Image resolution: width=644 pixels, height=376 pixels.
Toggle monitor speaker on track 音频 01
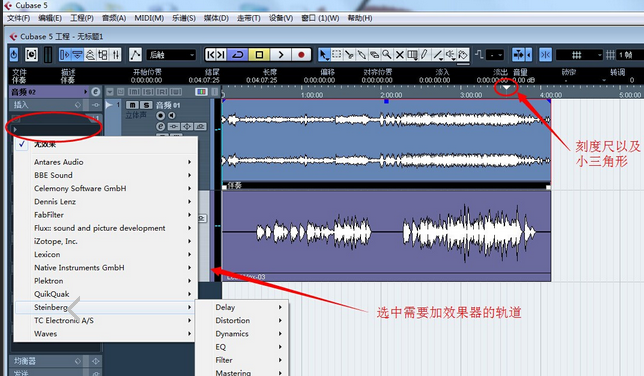coord(172,116)
